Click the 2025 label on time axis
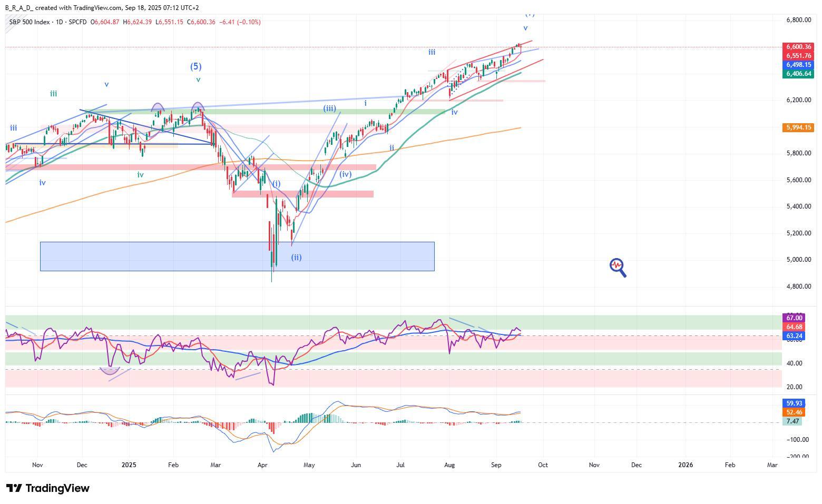The width and height of the screenshot is (822, 504). pos(129,465)
